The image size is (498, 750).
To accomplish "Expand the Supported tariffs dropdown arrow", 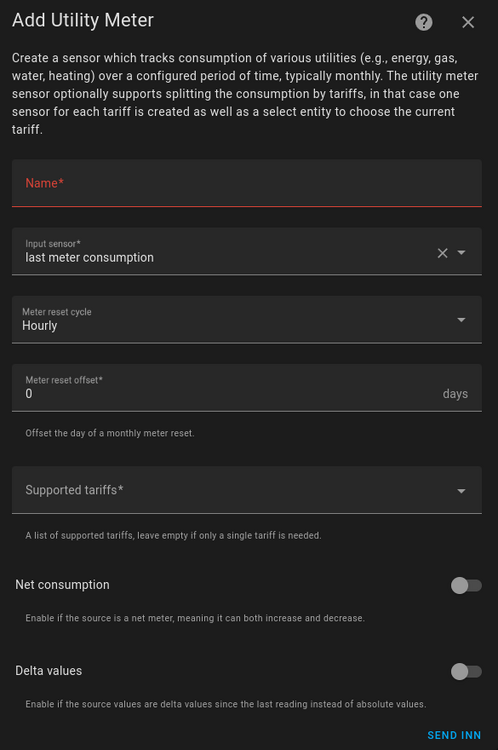I will [461, 491].
